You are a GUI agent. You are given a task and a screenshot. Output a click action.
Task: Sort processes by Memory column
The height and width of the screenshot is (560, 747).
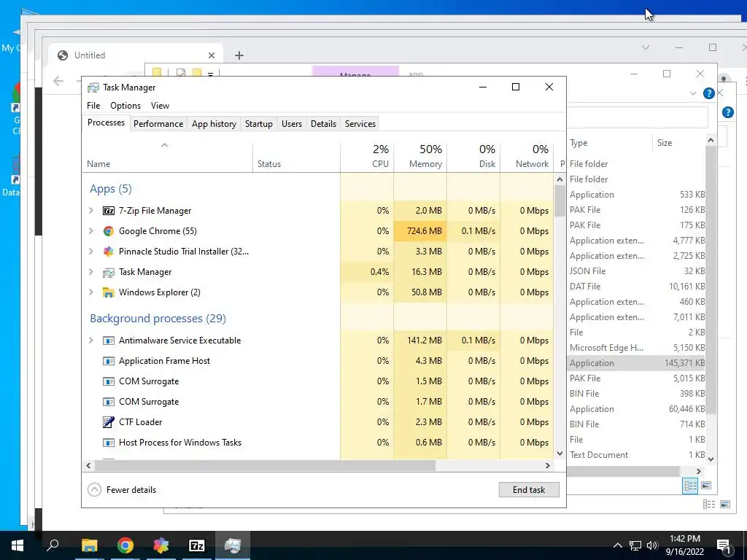point(420,156)
